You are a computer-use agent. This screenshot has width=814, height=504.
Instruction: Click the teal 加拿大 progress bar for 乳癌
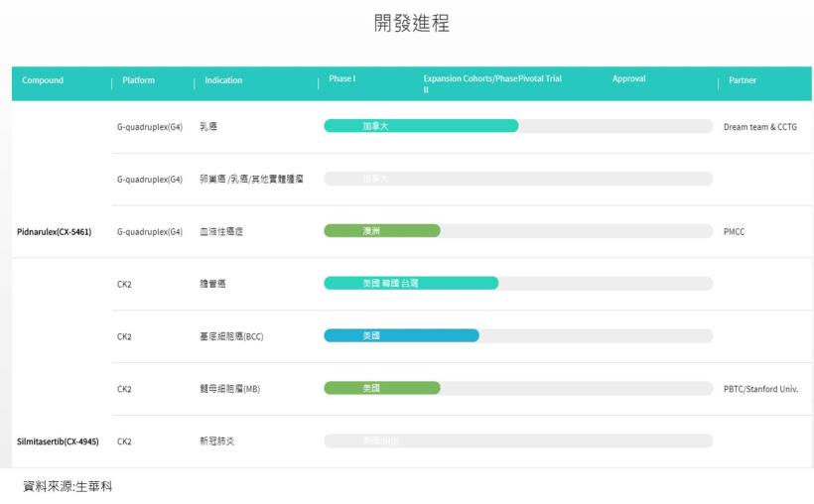[x=421, y=126]
